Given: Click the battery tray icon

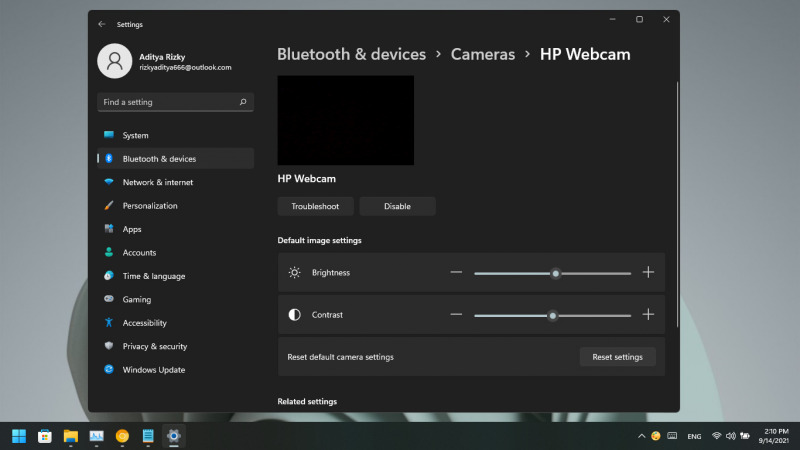Looking at the screenshot, I should 745,436.
